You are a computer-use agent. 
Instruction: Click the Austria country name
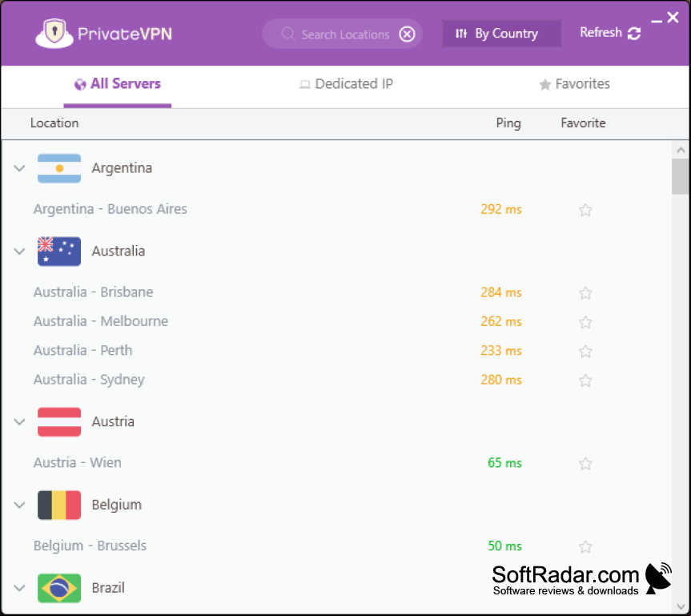click(x=113, y=422)
